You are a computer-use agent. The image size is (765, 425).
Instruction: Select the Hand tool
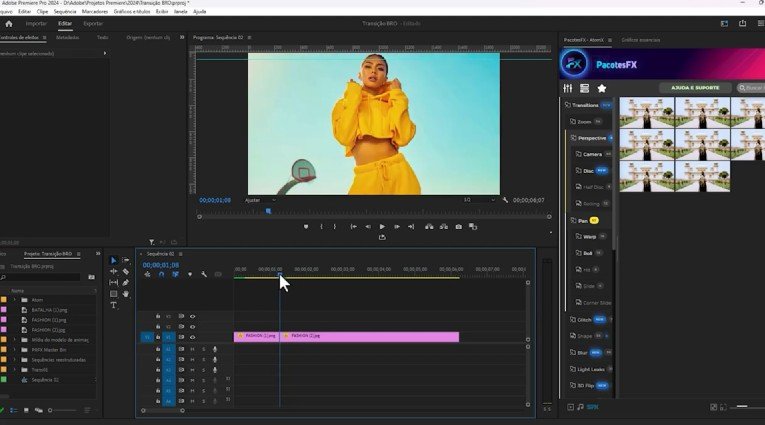[126, 294]
